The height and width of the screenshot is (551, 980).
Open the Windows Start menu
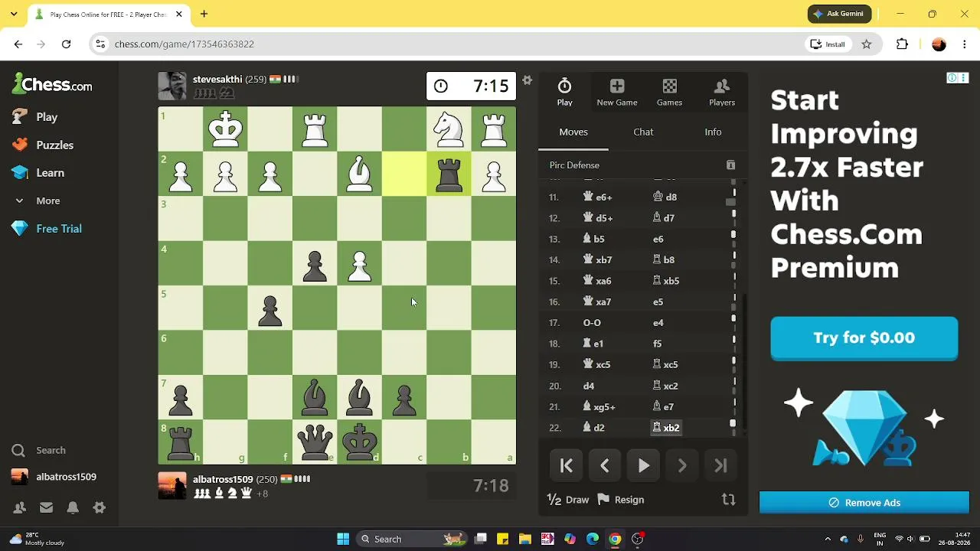point(343,539)
